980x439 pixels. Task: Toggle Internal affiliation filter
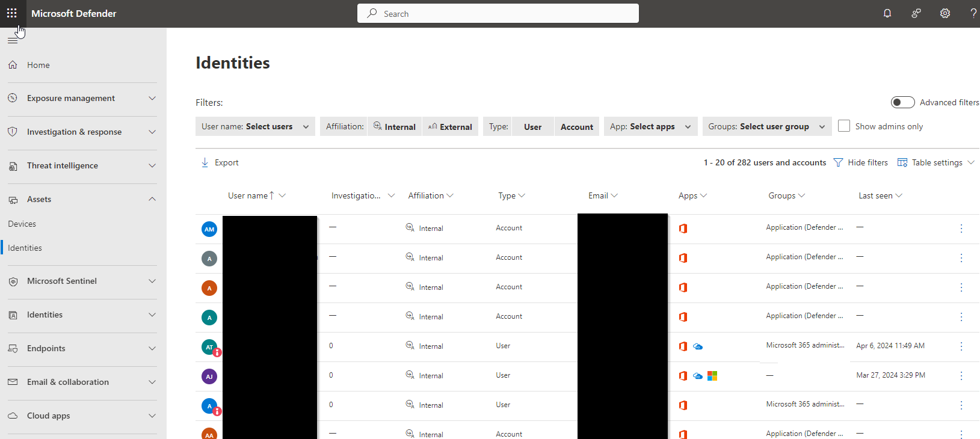395,126
